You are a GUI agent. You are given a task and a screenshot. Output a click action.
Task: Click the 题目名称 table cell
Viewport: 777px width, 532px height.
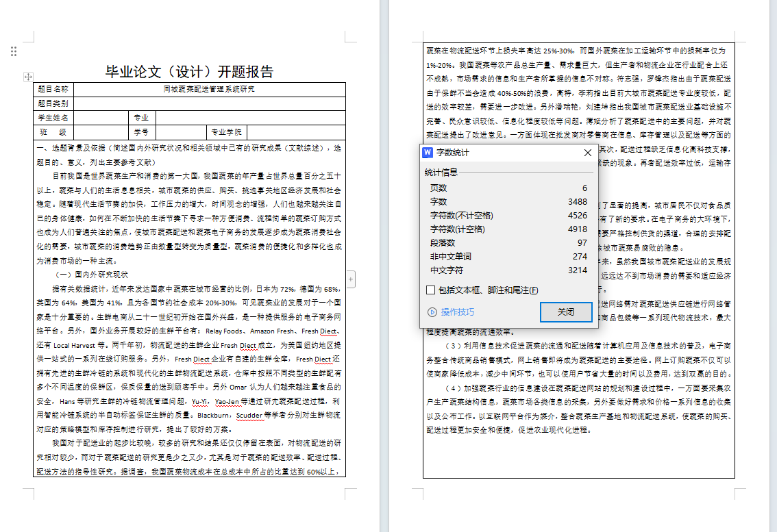(x=53, y=89)
